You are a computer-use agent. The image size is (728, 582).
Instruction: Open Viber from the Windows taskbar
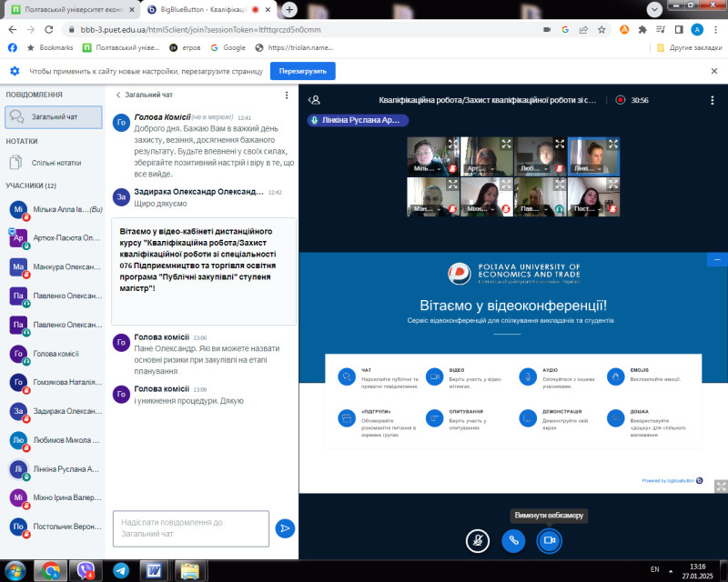[x=85, y=570]
